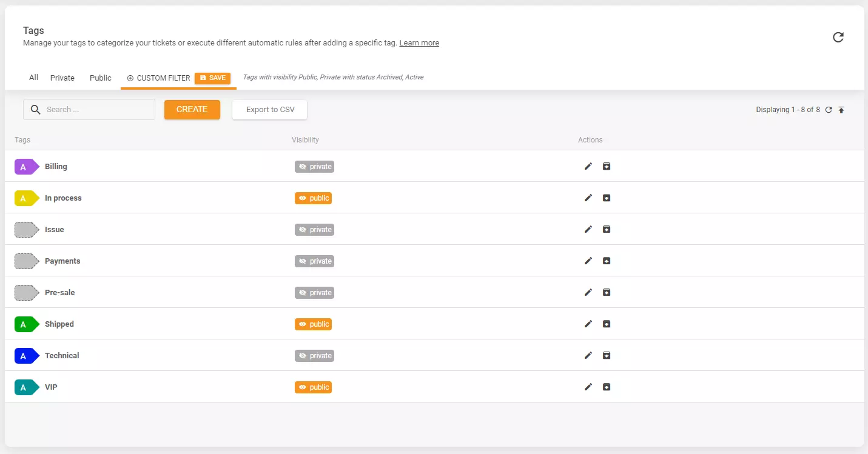The width and height of the screenshot is (868, 454).
Task: Click the top-right page refresh icon
Action: [x=838, y=37]
